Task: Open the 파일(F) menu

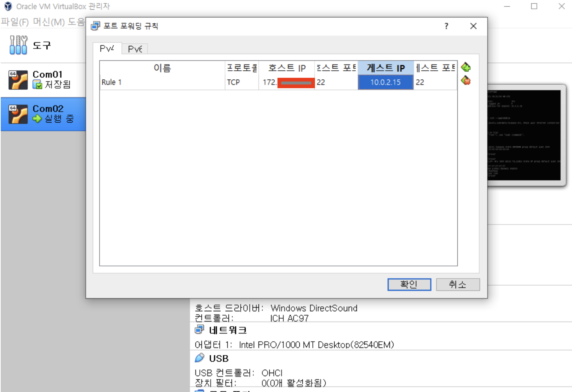Action: coord(15,22)
